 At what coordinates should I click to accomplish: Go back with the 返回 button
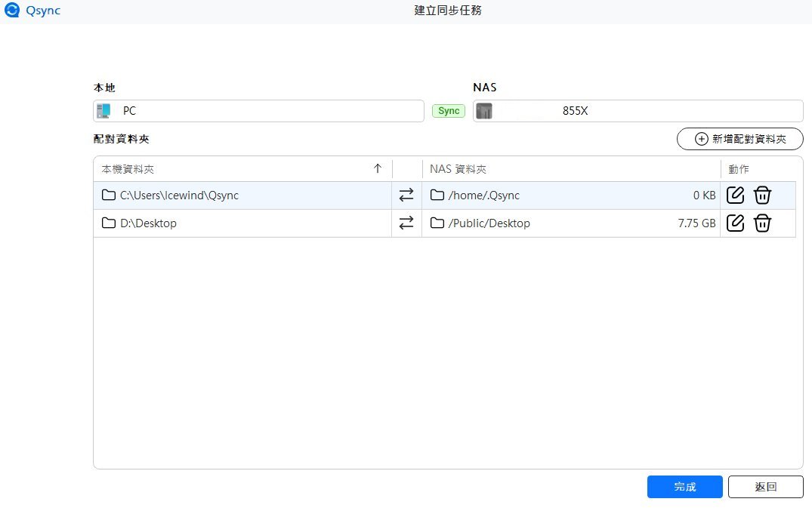tap(765, 487)
